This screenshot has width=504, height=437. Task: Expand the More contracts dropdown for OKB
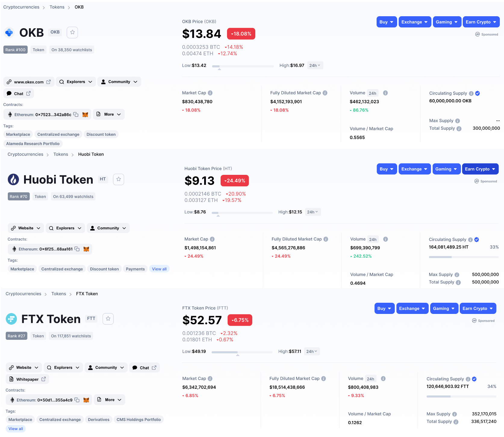(108, 114)
